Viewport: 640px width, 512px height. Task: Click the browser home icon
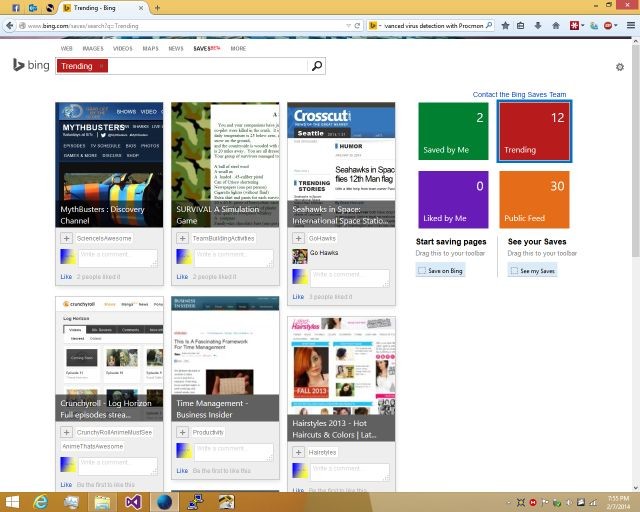[556, 26]
